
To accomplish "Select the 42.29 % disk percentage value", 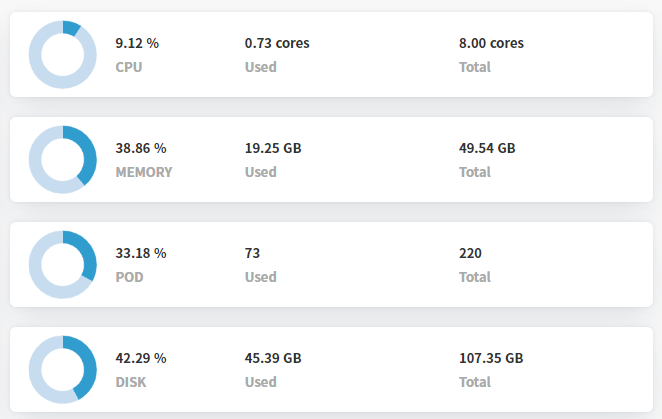I will (141, 358).
